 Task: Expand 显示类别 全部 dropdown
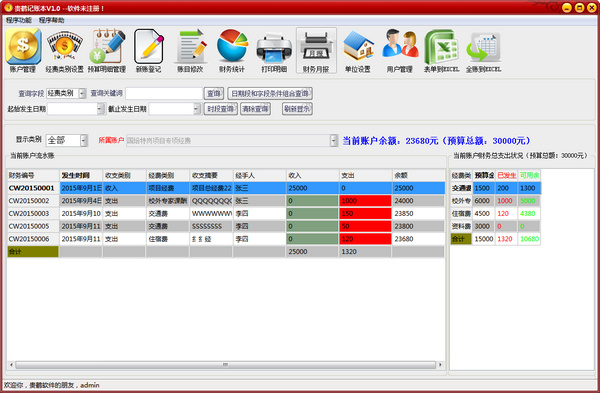pos(84,140)
